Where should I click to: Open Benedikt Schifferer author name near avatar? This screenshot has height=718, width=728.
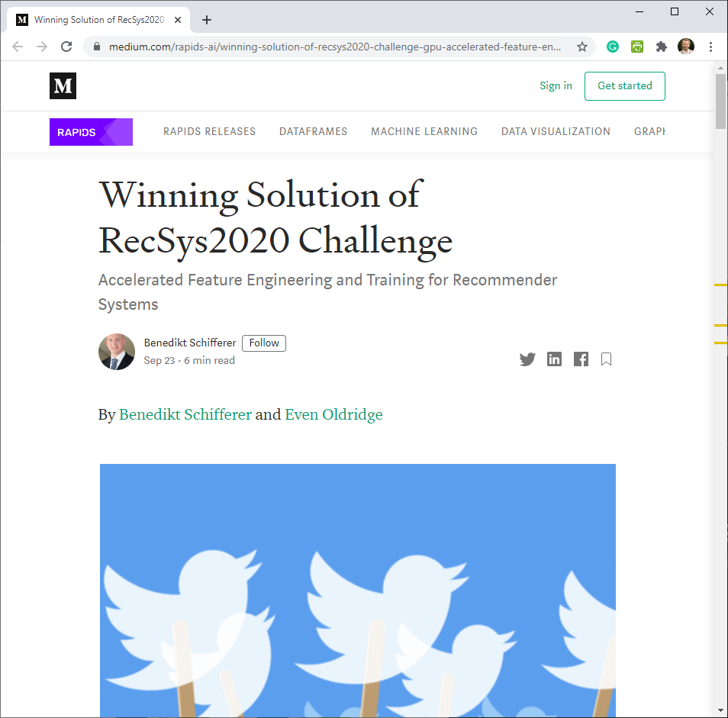[190, 343]
